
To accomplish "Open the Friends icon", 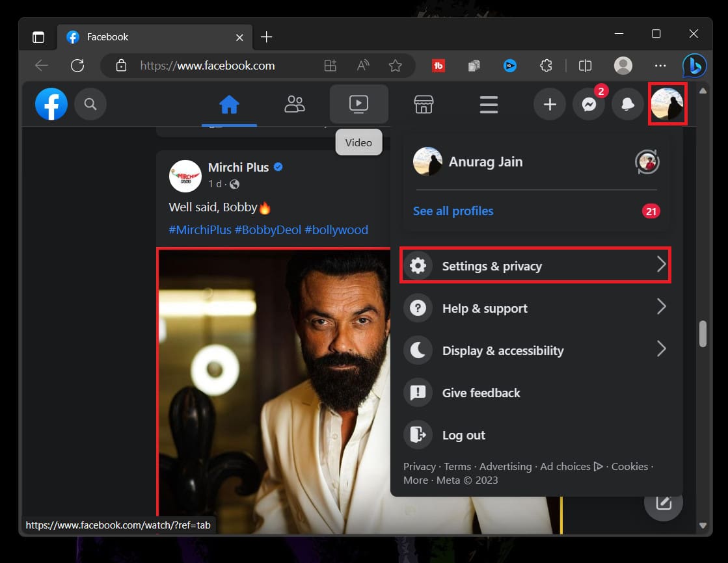I will (295, 104).
